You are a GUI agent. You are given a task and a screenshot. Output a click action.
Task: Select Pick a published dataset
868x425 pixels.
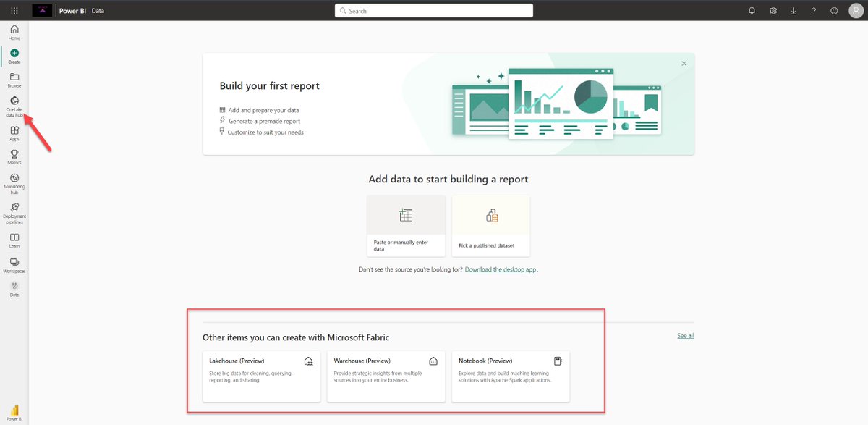tap(491, 226)
